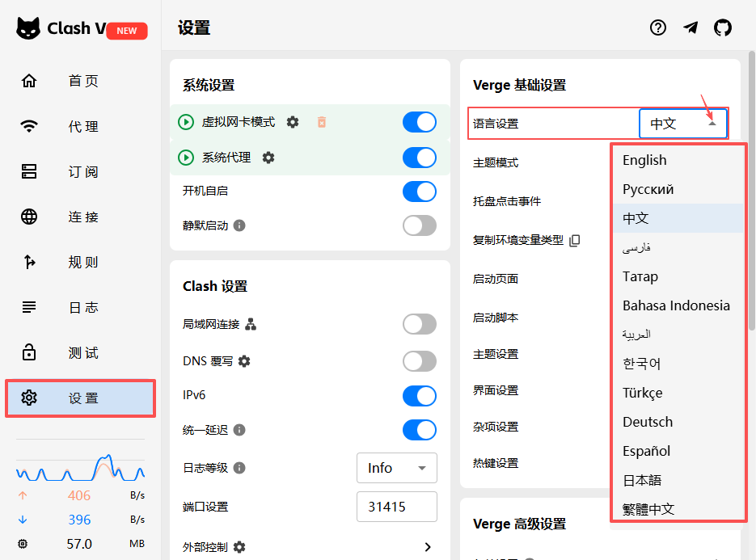Expand the 外部控制 chevron arrow
This screenshot has height=560, width=756.
tap(428, 547)
